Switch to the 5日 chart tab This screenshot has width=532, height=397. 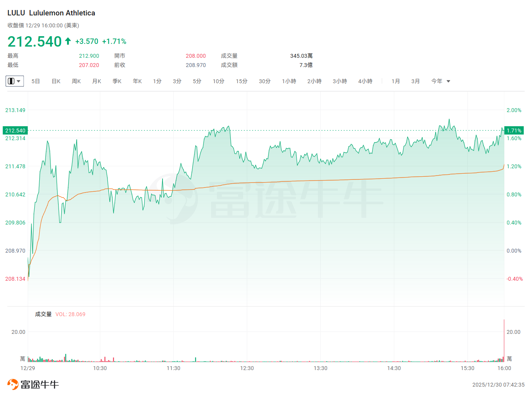point(36,81)
